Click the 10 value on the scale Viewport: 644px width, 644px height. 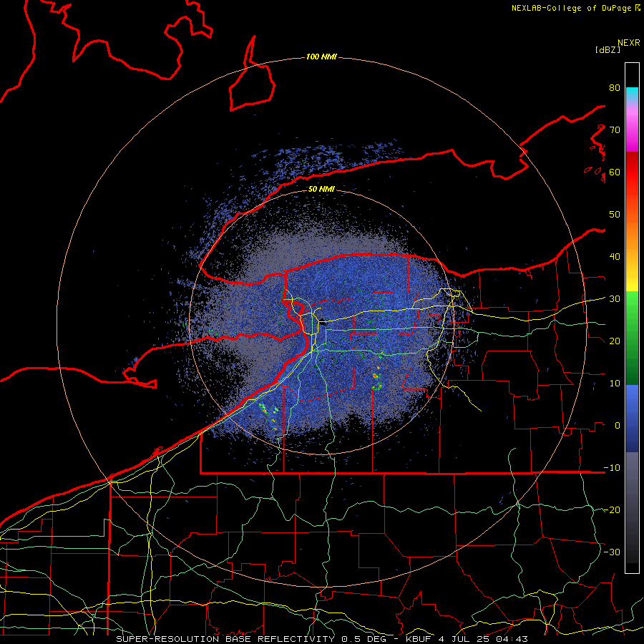pyautogui.click(x=615, y=384)
